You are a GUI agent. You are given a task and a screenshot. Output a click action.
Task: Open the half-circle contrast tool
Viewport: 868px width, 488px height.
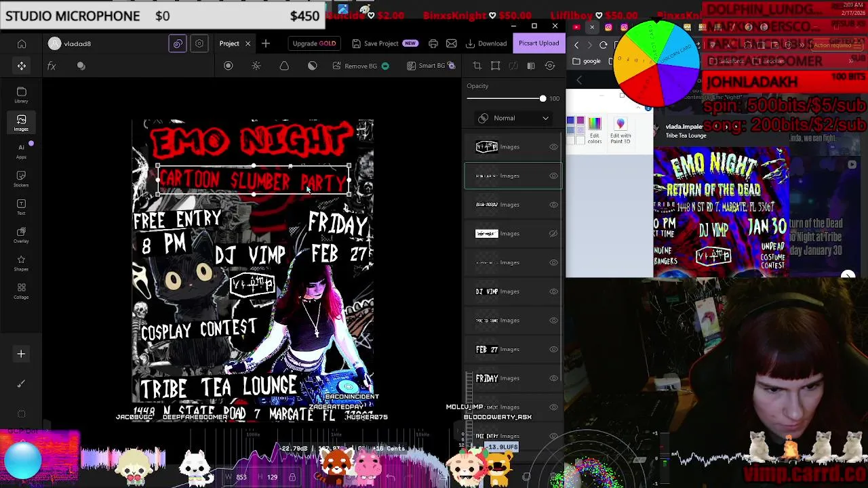coord(313,66)
